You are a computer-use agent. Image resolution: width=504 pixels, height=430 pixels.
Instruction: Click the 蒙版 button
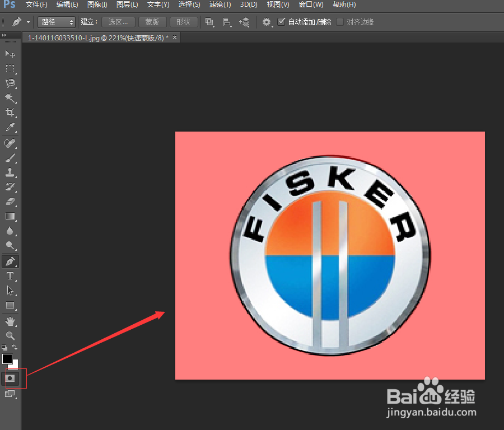(152, 22)
